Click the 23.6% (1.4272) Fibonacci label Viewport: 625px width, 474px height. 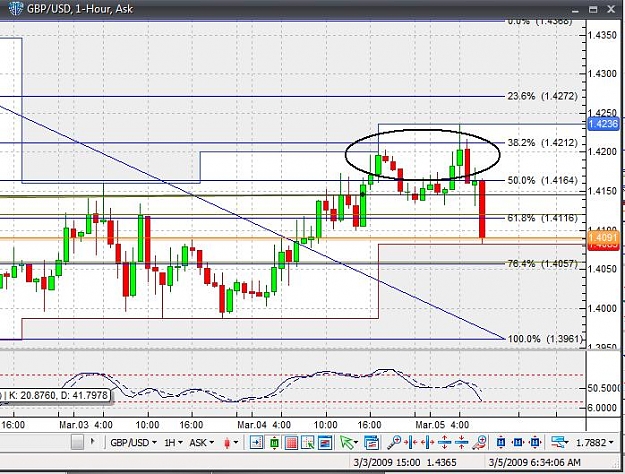[x=542, y=96]
